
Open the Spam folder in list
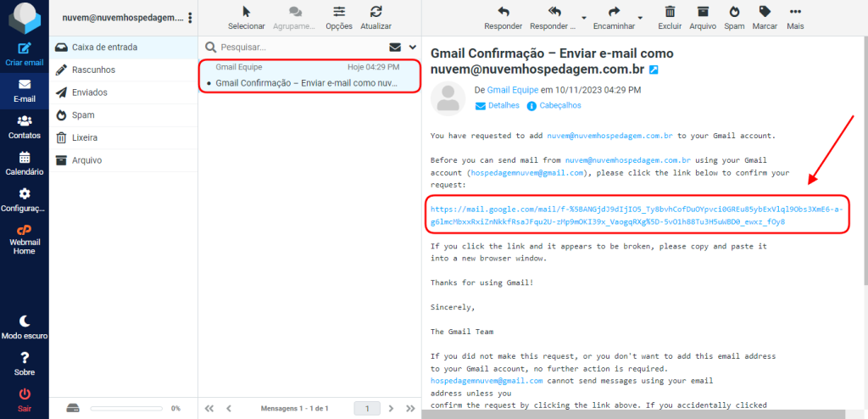pos(123,115)
